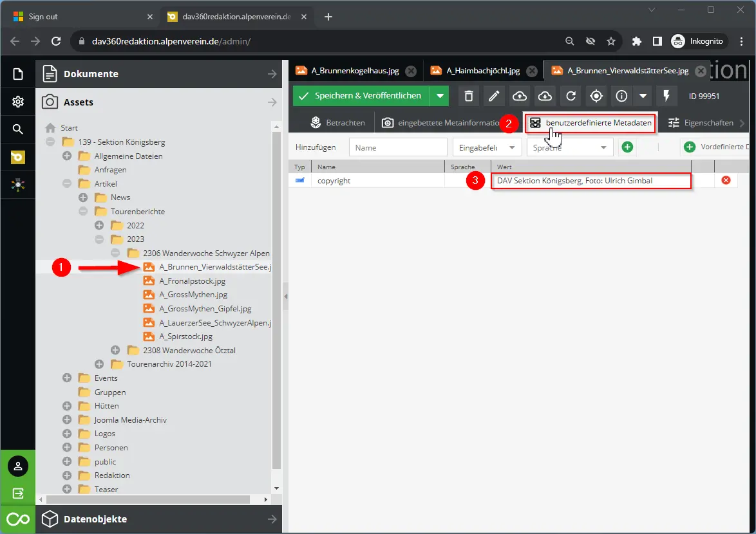Click the lightning bolt icon
Viewport: 756px width, 534px height.
[x=666, y=96]
